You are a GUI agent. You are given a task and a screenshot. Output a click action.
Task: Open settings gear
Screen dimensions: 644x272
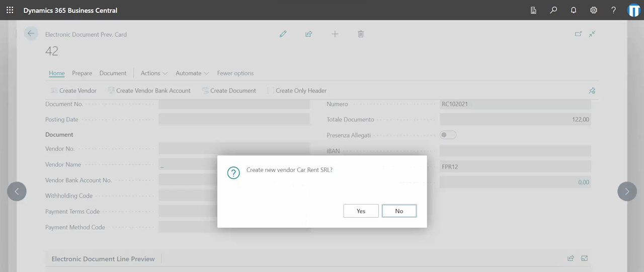[x=594, y=10]
